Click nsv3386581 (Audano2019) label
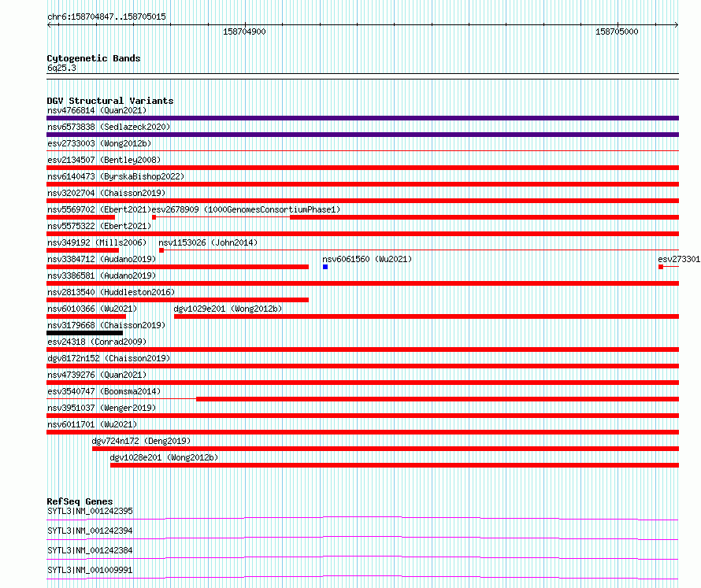Screen dimensions: 701x588 (x=102, y=276)
